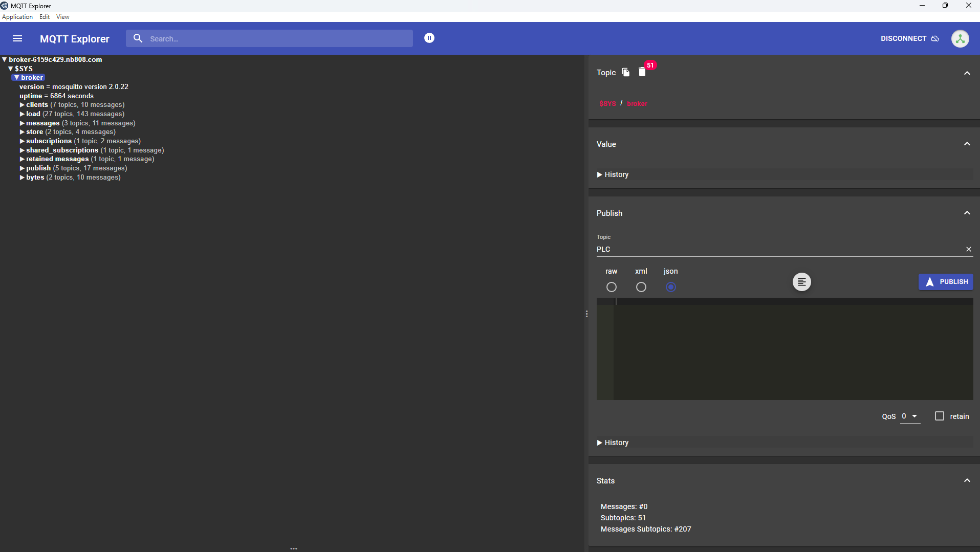The image size is (980, 552).
Task: Collapse the Topic panel chevron
Action: tap(967, 73)
